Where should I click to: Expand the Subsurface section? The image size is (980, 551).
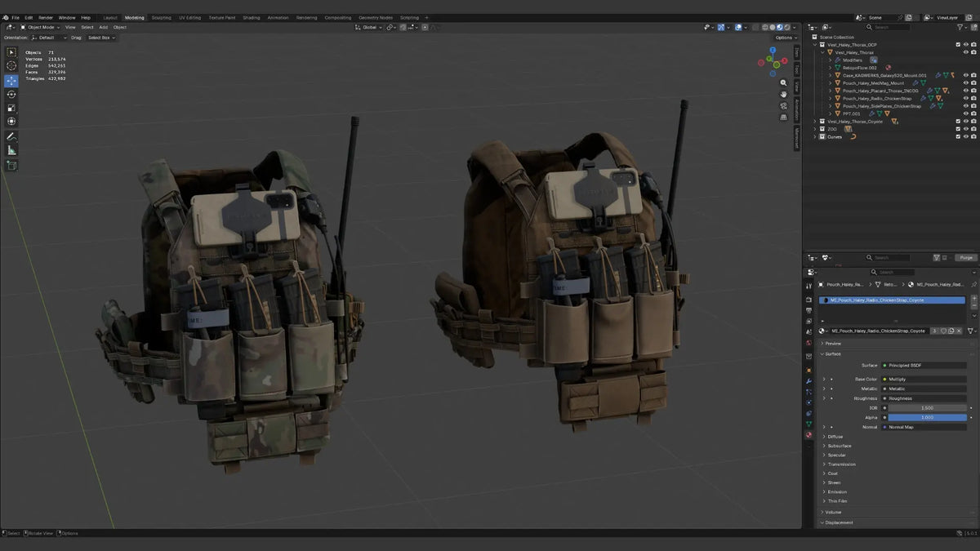840,446
